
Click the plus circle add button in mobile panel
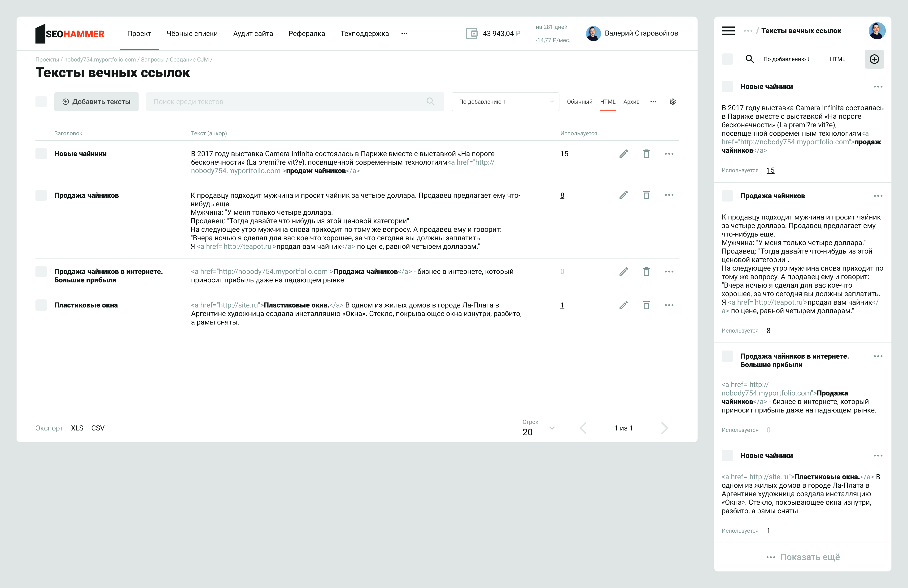pos(874,59)
